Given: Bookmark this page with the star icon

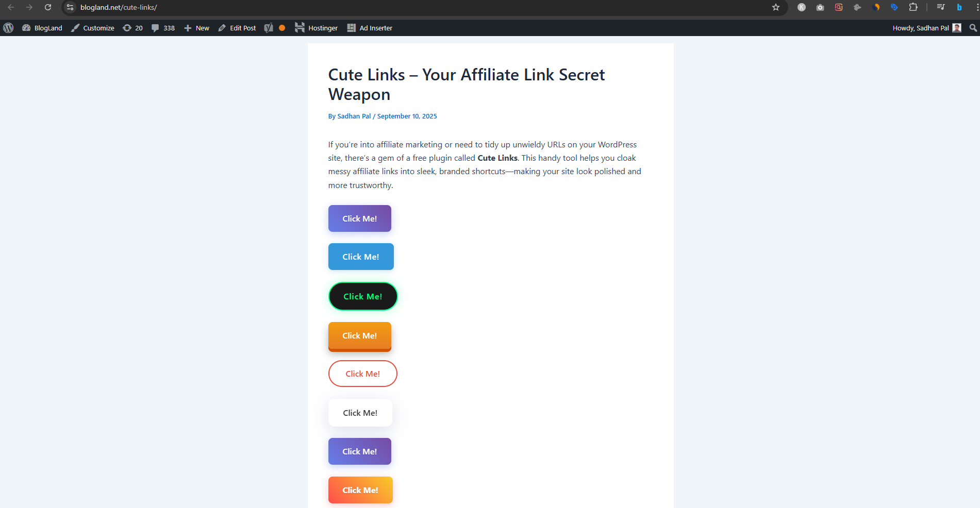Looking at the screenshot, I should (x=776, y=7).
